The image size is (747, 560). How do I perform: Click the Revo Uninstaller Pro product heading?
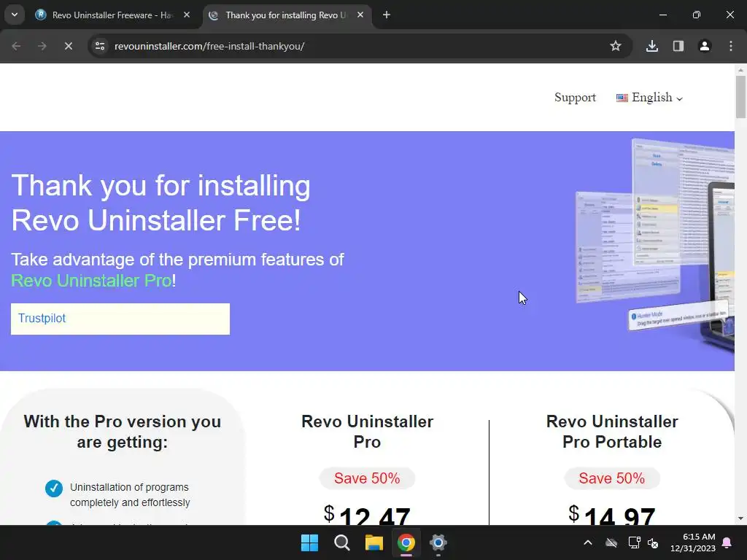point(368,432)
